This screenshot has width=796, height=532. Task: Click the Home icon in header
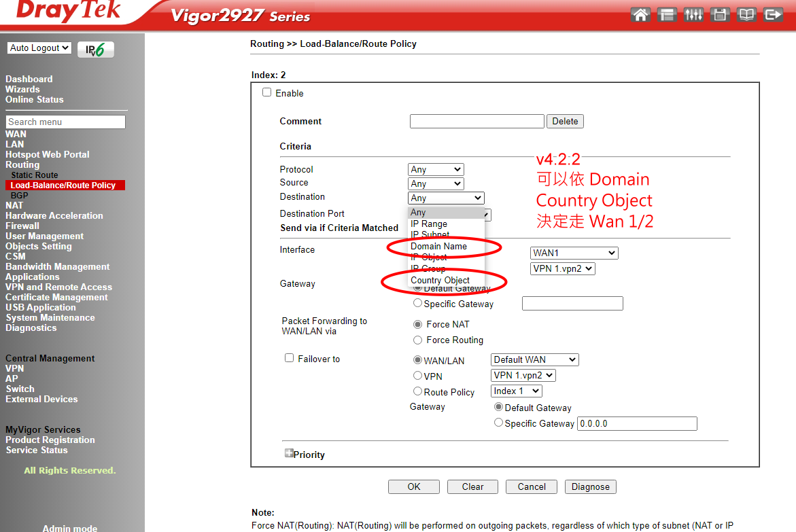tap(640, 14)
